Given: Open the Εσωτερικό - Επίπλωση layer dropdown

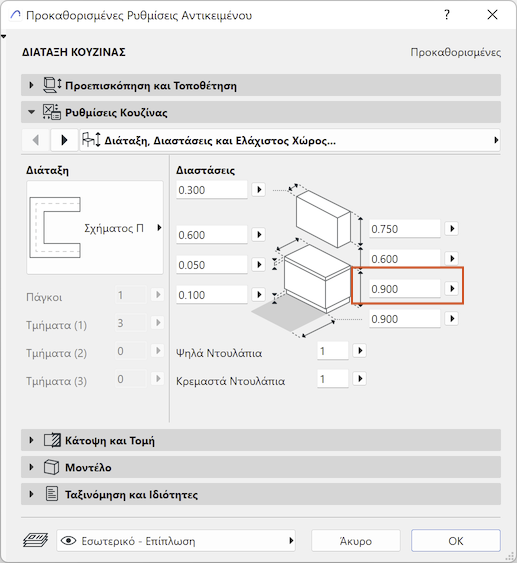Looking at the screenshot, I should pos(176,541).
